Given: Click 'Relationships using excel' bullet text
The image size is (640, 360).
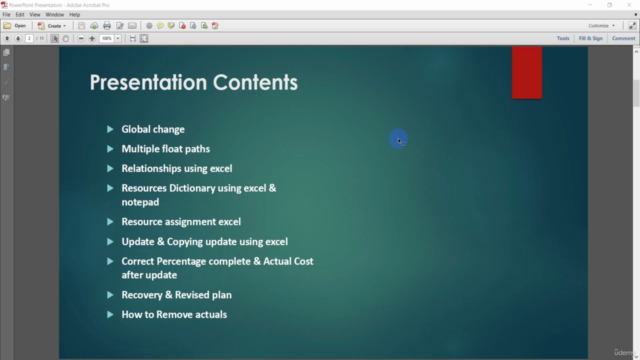Looking at the screenshot, I should click(x=177, y=169).
